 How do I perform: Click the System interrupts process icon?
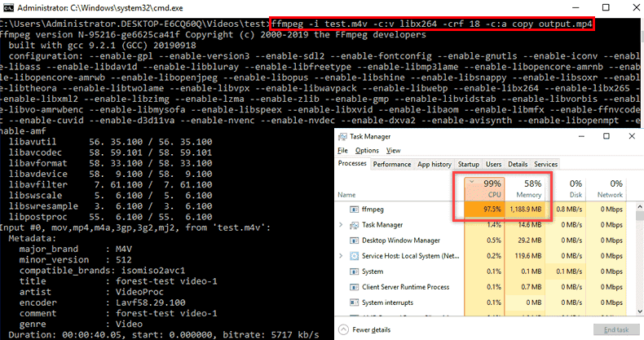coord(354,302)
